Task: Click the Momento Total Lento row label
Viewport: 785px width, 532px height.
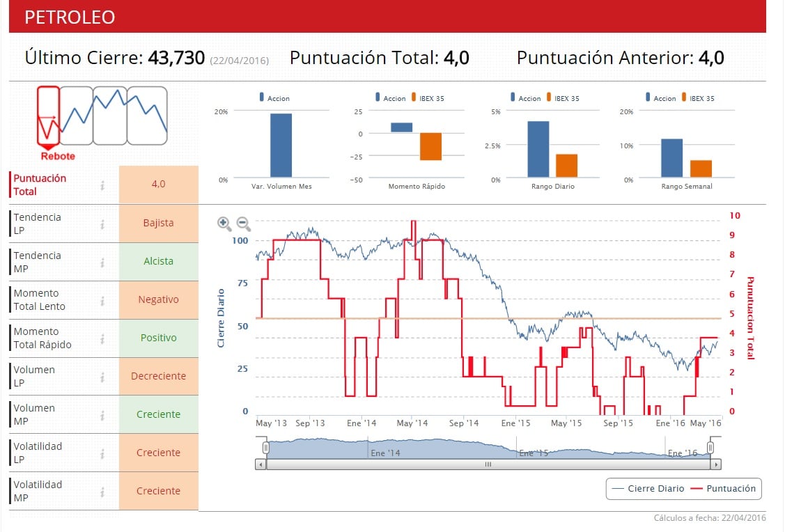Action: tap(39, 300)
